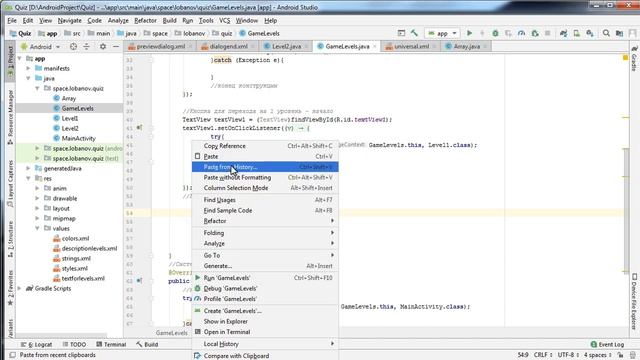Open Search Everywhere magnifier icon

[606, 33]
